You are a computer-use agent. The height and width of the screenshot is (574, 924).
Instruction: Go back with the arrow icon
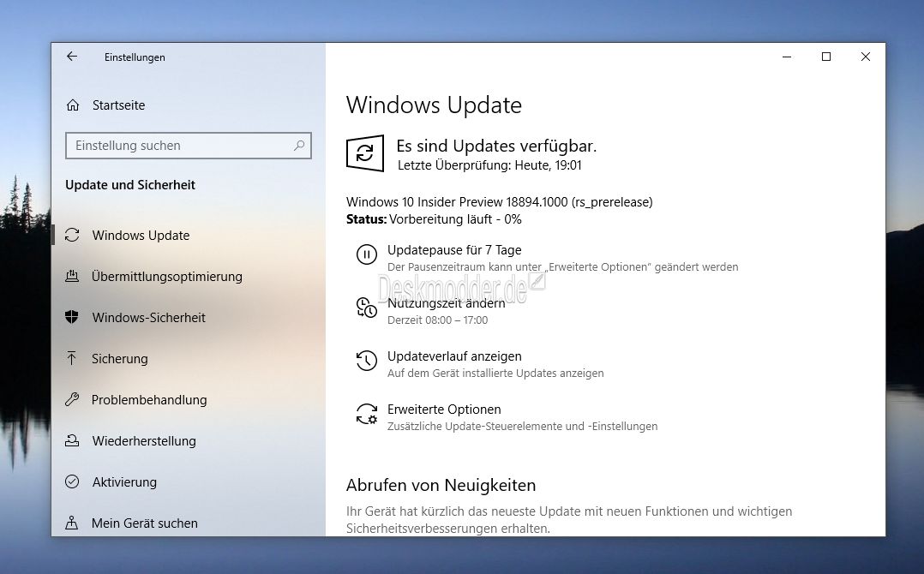click(72, 57)
